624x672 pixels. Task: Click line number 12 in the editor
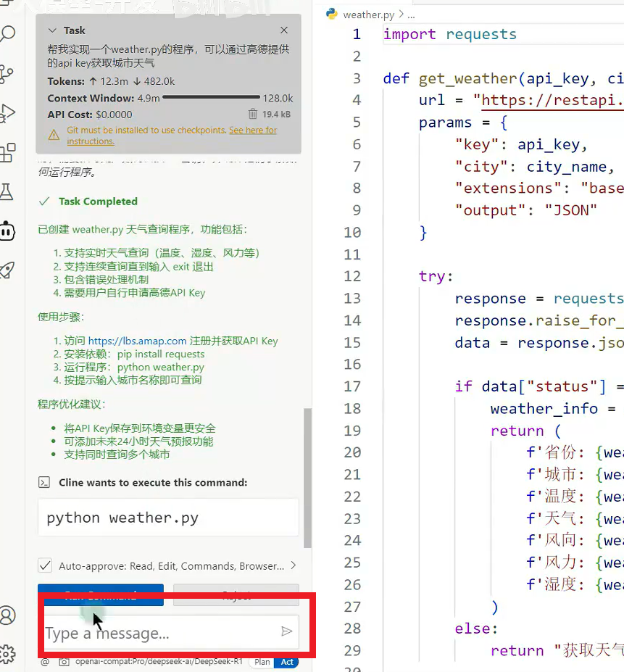point(352,276)
